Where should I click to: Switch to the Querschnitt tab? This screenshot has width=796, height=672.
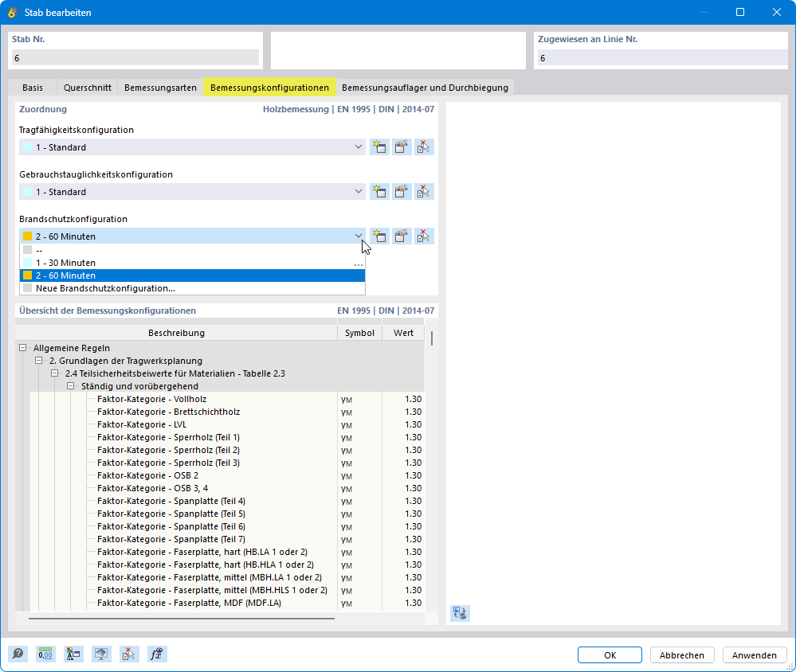[88, 88]
